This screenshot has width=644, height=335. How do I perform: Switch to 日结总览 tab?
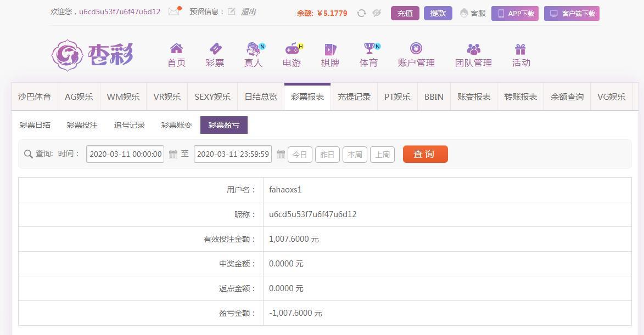tap(261, 96)
